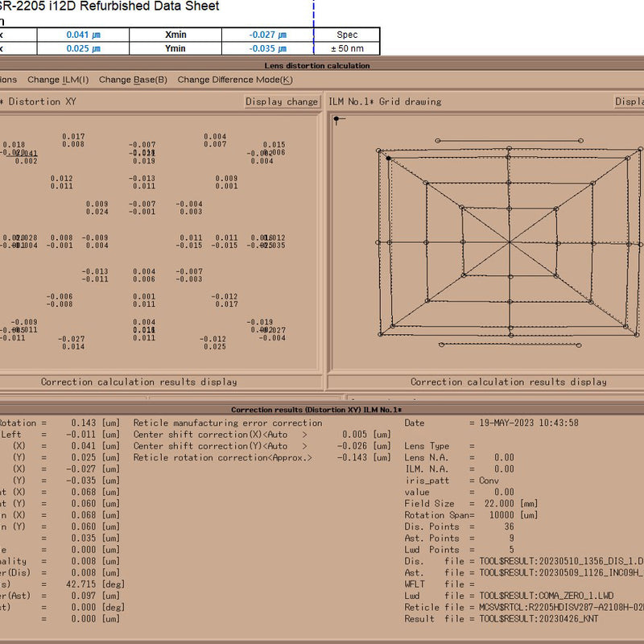Click Correction calculation results display under Grid drawing
The image size is (644, 644).
click(509, 382)
